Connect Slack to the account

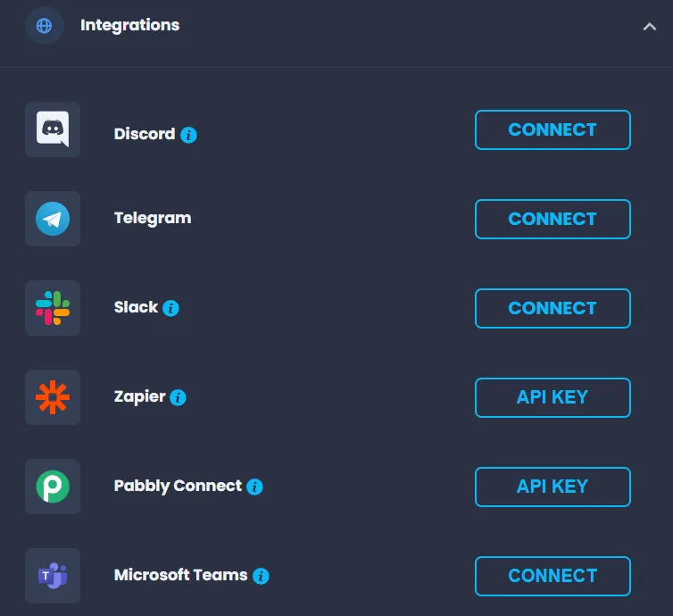pos(553,308)
